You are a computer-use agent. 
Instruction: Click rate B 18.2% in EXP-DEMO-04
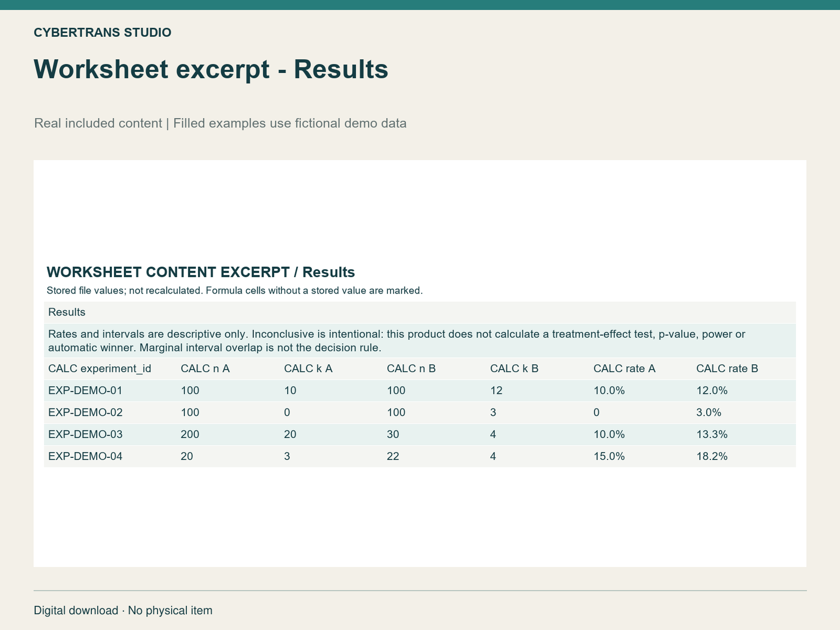712,457
